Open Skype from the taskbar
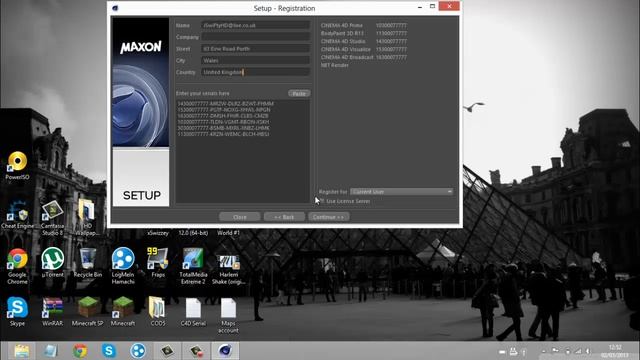This screenshot has height=360, width=640. point(109,351)
